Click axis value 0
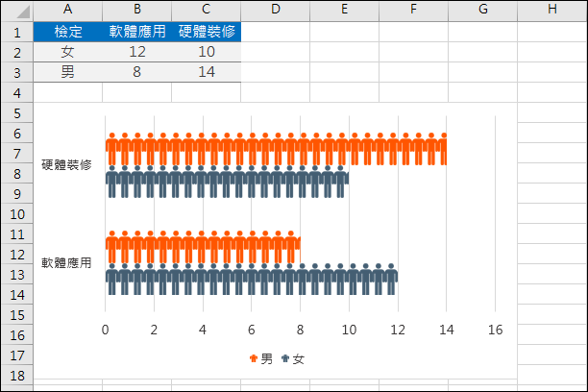 105,330
